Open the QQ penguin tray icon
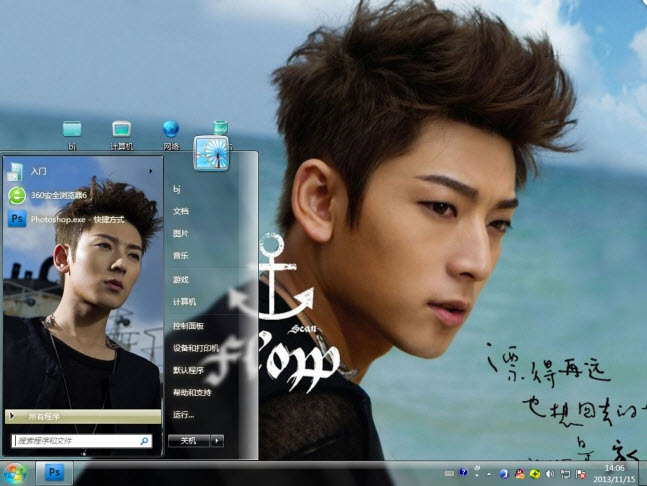Viewport: 647px width, 486px height. click(x=520, y=474)
